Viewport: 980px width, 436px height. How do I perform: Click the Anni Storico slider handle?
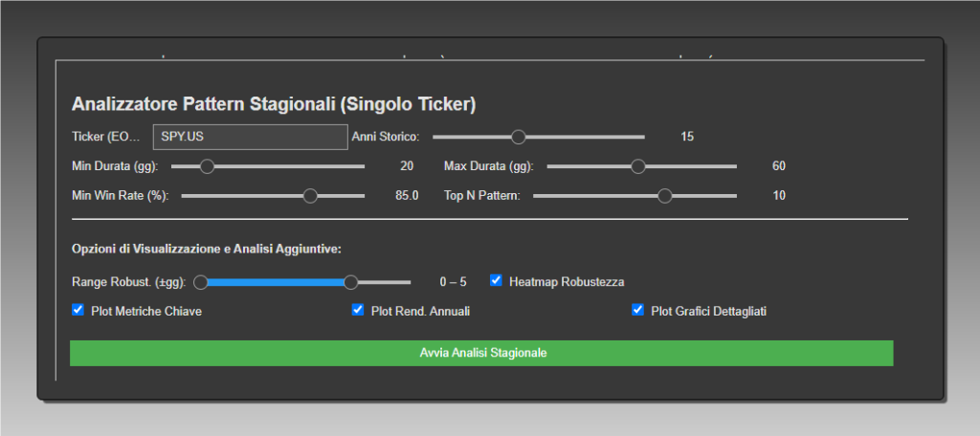[x=518, y=137]
